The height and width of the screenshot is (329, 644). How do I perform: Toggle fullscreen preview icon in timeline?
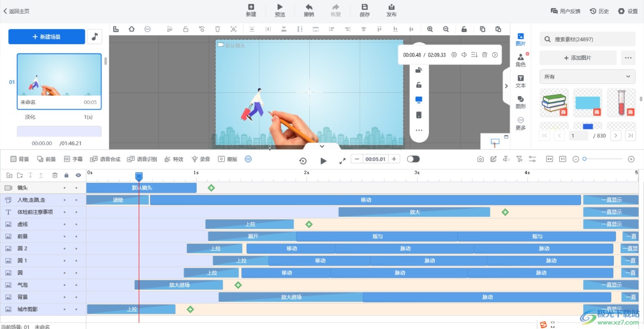coord(343,161)
